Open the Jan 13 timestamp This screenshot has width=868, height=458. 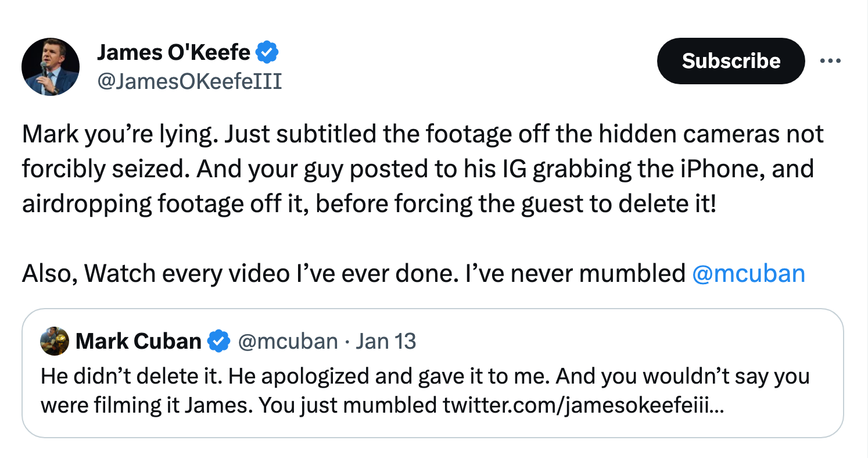386,341
